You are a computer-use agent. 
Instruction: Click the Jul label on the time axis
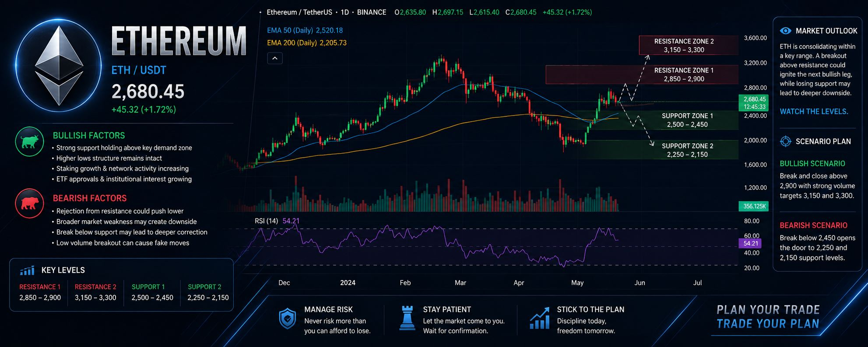pos(697,283)
